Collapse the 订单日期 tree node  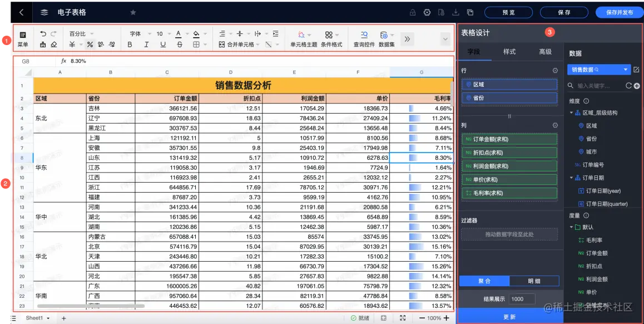(571, 178)
